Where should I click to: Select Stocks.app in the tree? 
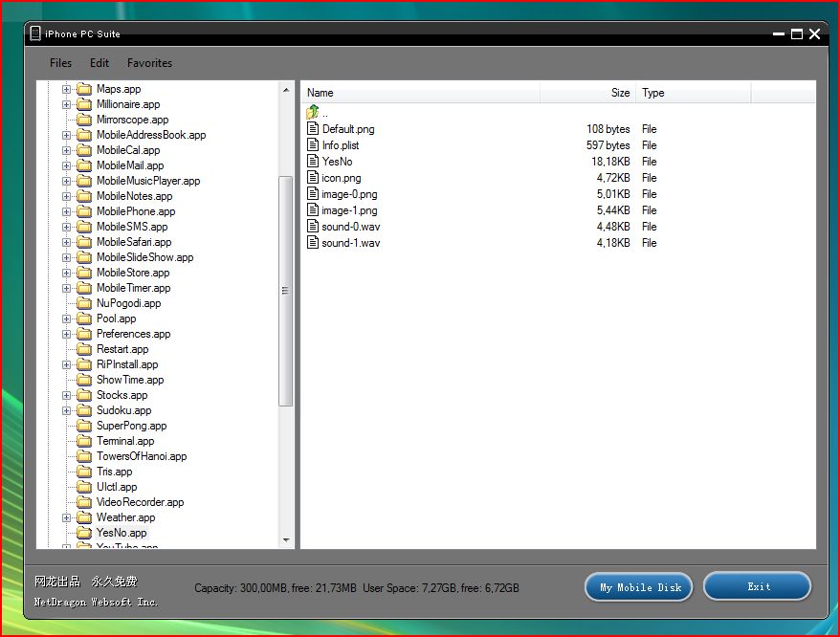[x=122, y=395]
